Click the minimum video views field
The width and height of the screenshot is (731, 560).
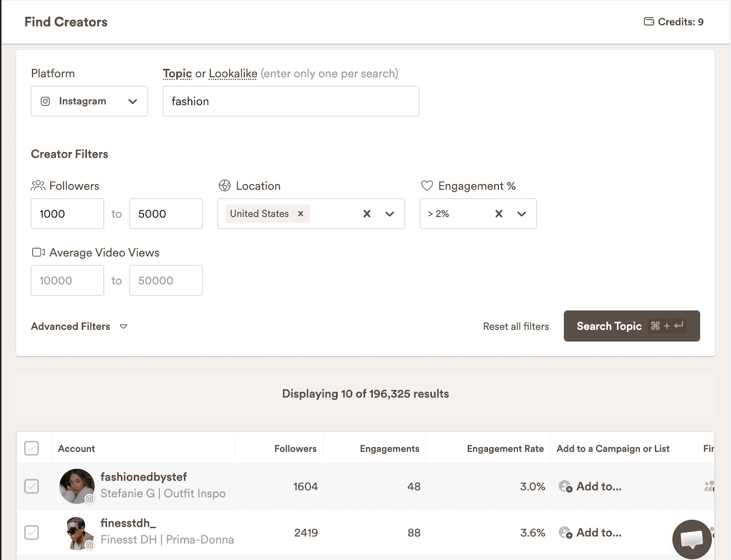click(67, 280)
